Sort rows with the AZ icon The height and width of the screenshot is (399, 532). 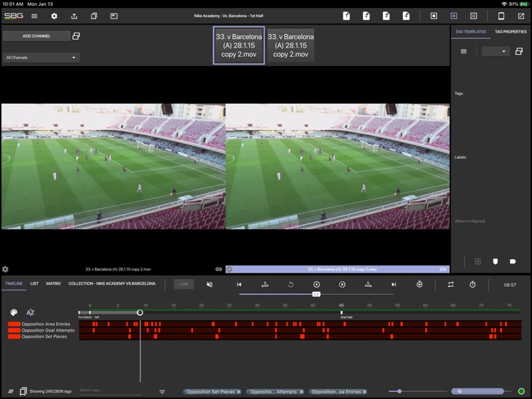[31, 312]
